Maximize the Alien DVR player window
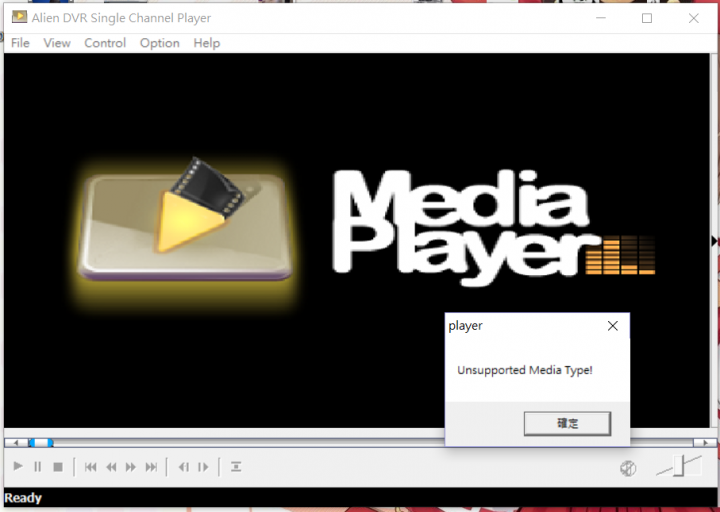 point(647,18)
